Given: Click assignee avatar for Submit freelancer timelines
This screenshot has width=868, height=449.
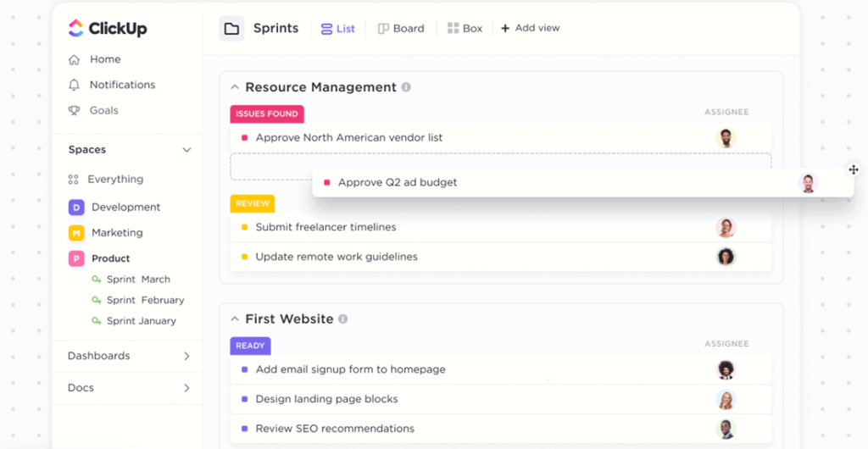Looking at the screenshot, I should tap(726, 227).
